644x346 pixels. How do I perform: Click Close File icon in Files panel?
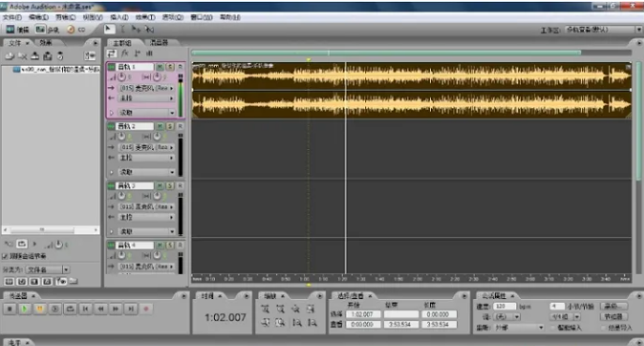pyautogui.click(x=23, y=56)
